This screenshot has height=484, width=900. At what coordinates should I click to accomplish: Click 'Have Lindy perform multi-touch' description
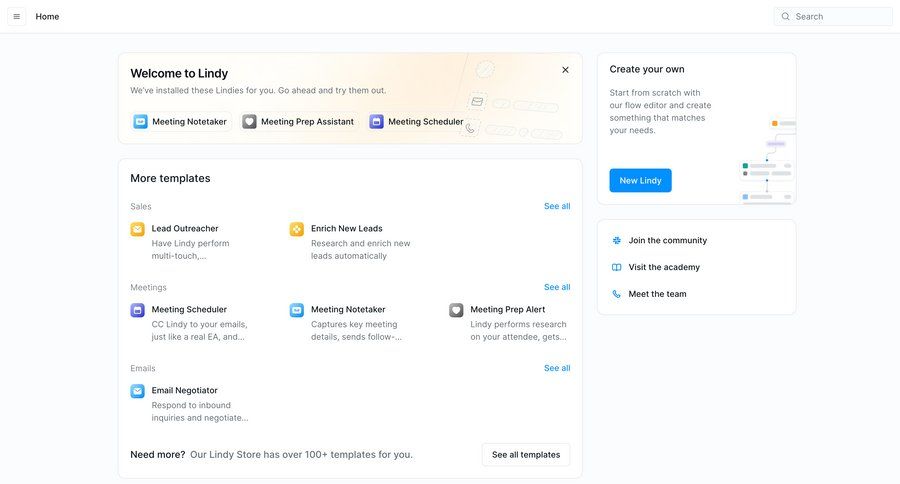[x=191, y=250]
